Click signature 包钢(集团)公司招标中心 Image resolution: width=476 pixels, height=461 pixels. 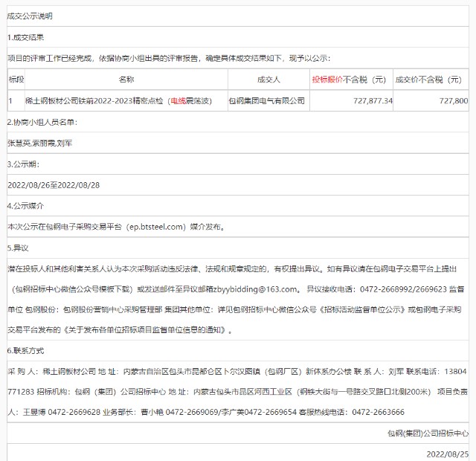tap(428, 433)
